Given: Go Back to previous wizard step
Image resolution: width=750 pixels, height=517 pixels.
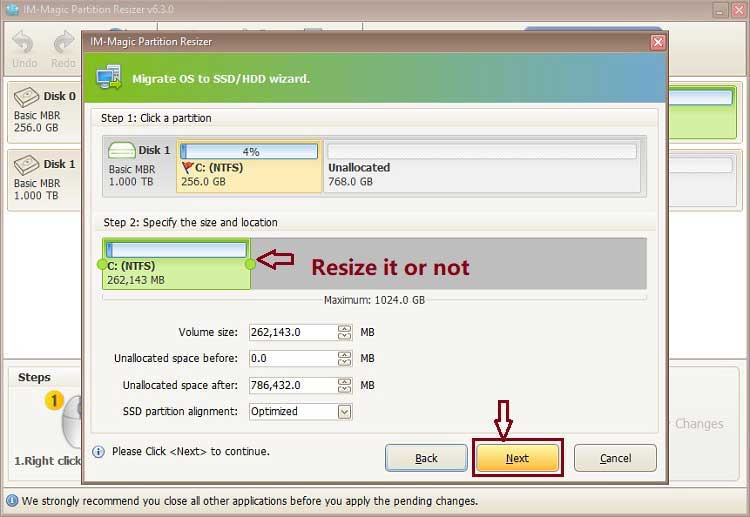Looking at the screenshot, I should coord(426,458).
